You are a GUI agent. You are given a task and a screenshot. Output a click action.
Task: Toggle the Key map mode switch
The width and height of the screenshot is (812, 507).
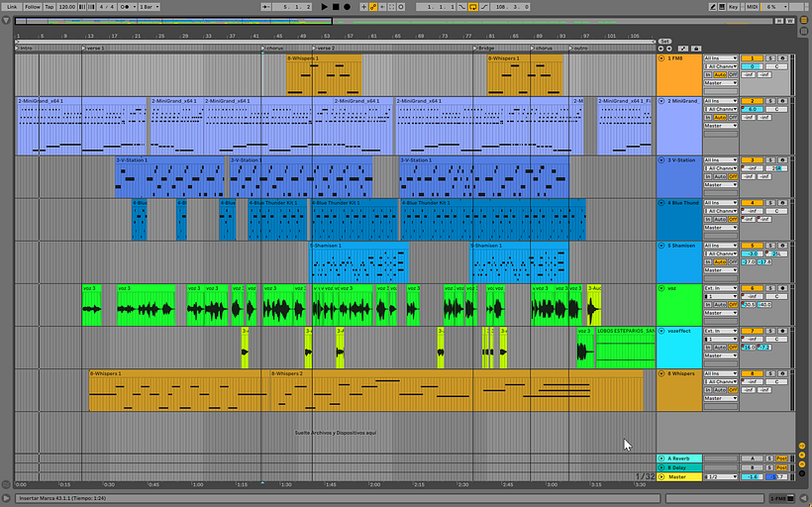pyautogui.click(x=732, y=7)
